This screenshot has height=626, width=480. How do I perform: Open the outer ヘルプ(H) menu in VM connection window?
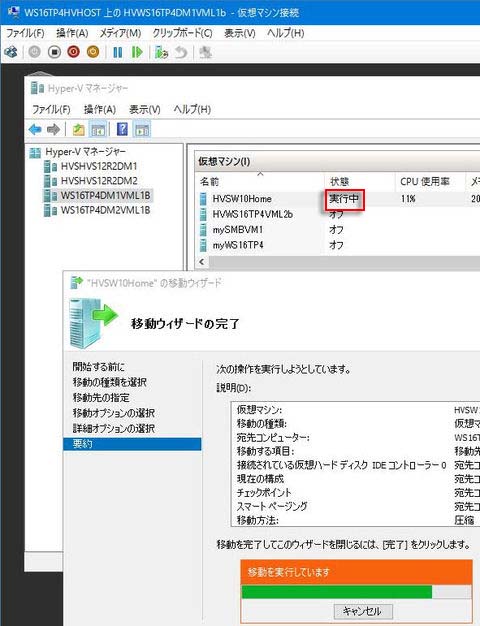286,33
